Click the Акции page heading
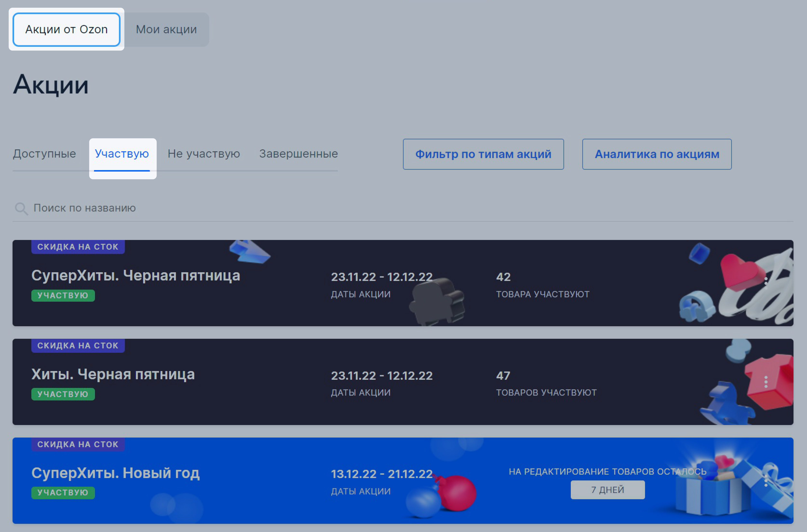 [51, 84]
